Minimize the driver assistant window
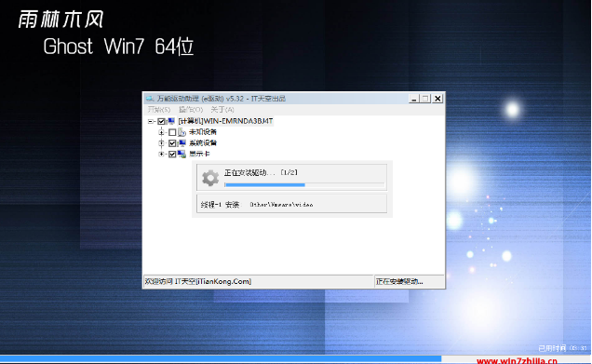 tap(414, 99)
